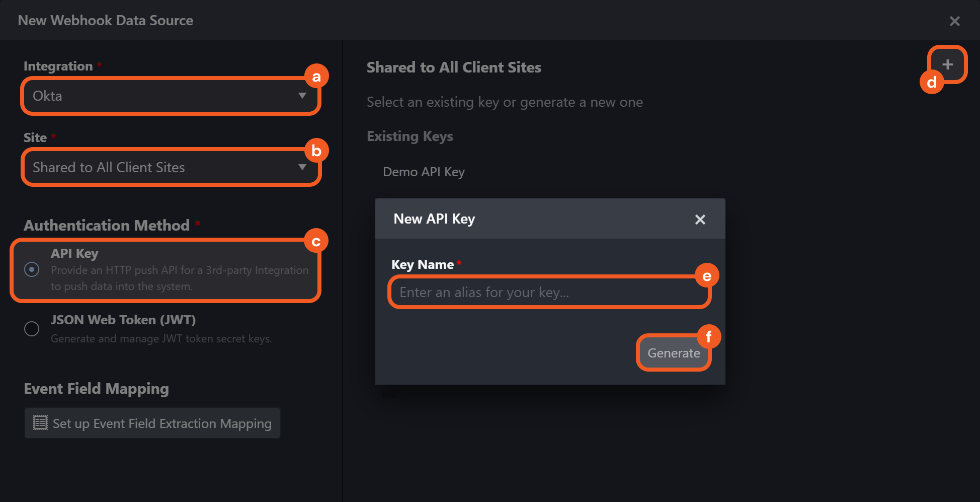
Task: Click the orange callout badge labeled f
Action: point(709,336)
